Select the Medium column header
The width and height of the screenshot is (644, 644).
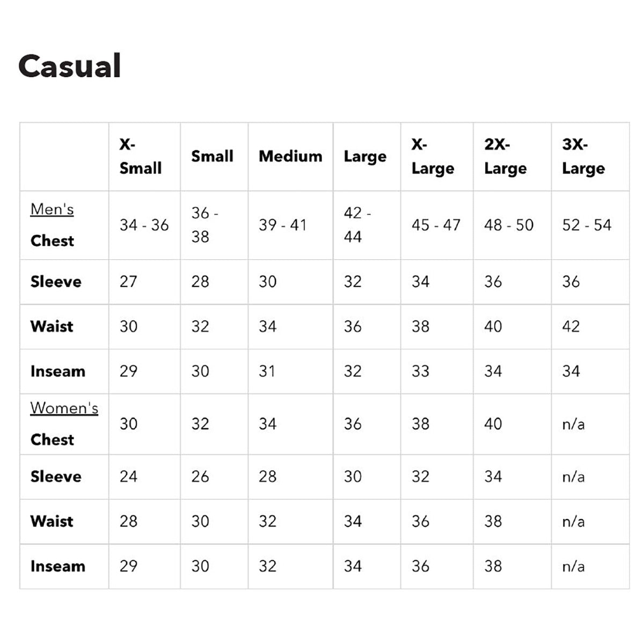[290, 156]
